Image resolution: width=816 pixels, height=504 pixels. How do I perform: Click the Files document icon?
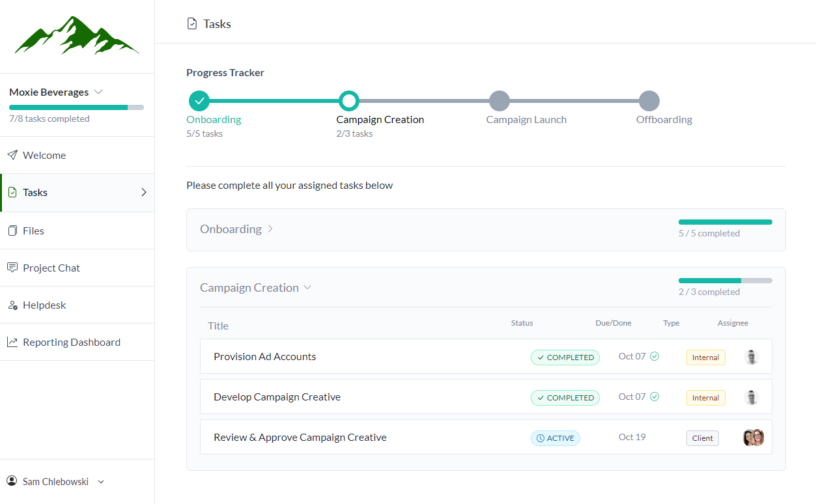12,231
